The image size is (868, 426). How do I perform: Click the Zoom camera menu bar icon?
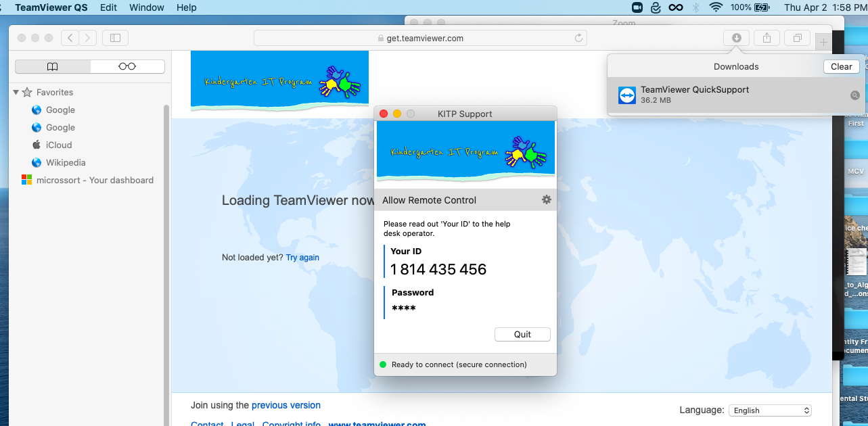point(637,7)
